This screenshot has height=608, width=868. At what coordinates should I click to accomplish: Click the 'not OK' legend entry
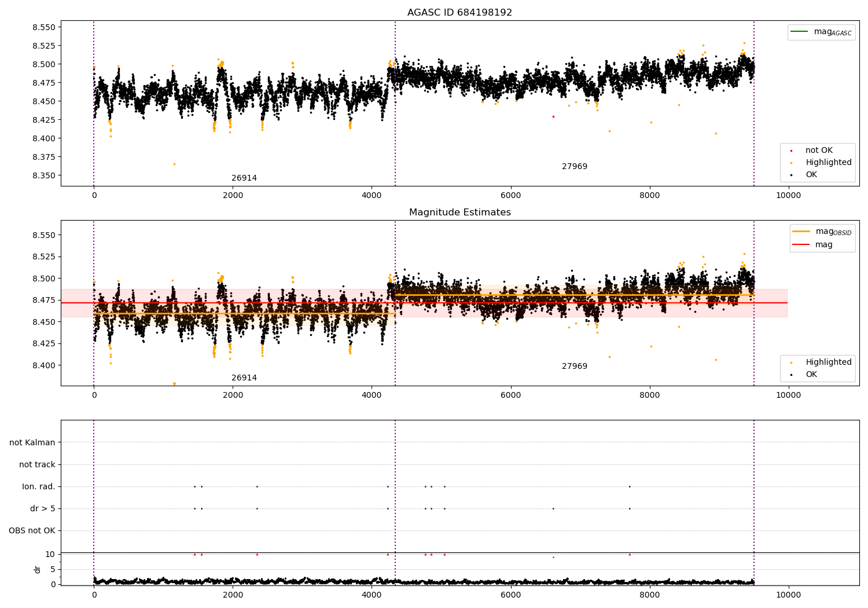coord(819,151)
